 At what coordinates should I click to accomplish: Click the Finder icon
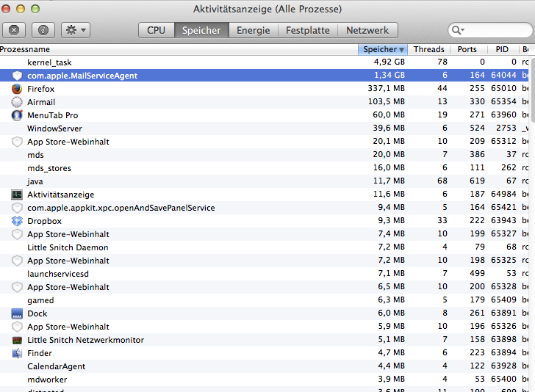[x=17, y=353]
